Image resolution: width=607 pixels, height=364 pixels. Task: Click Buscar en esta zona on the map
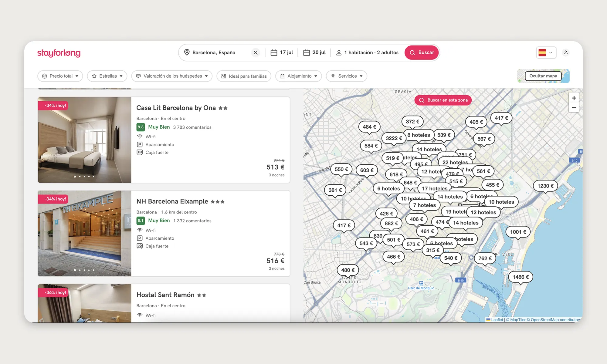coord(443,100)
